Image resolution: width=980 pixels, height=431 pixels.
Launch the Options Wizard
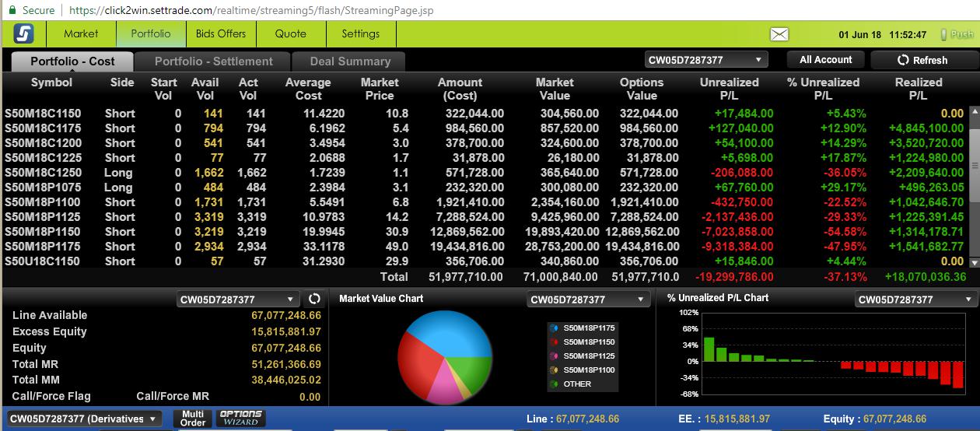[240, 419]
